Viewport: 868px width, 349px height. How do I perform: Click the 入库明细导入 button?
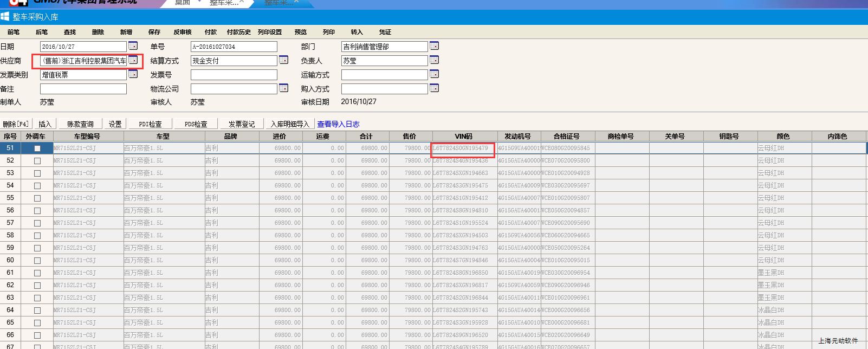pos(290,124)
